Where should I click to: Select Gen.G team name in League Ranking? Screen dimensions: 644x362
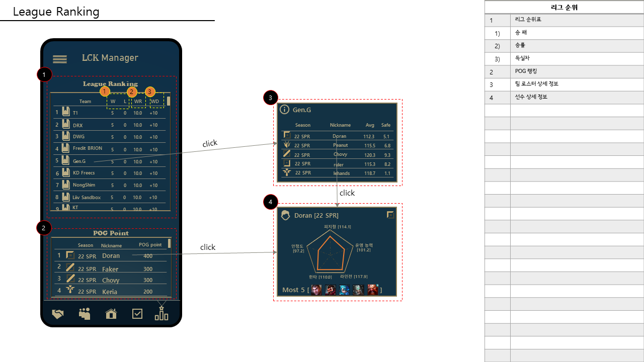79,161
